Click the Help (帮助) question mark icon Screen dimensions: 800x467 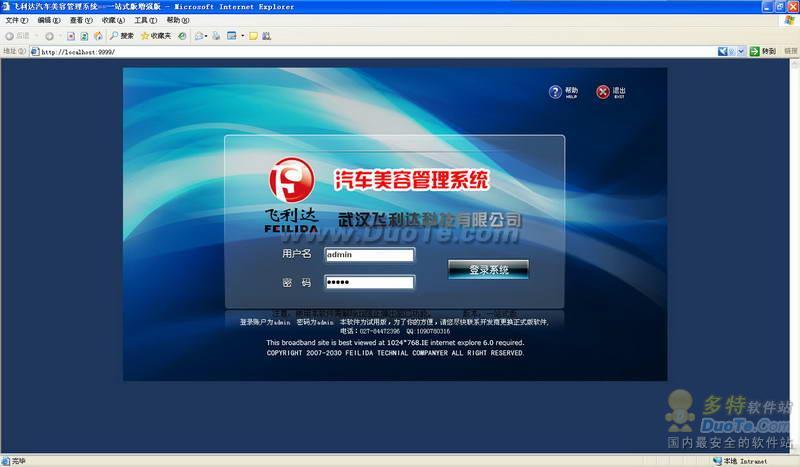(x=556, y=92)
